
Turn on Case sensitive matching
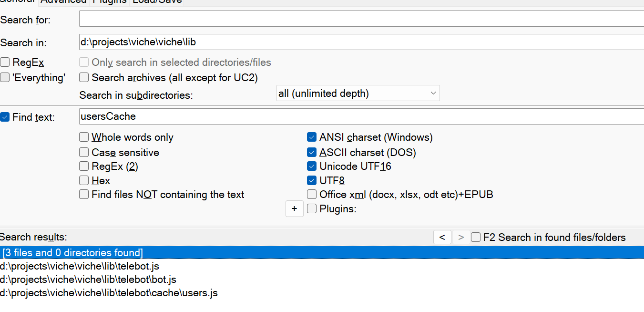click(84, 153)
